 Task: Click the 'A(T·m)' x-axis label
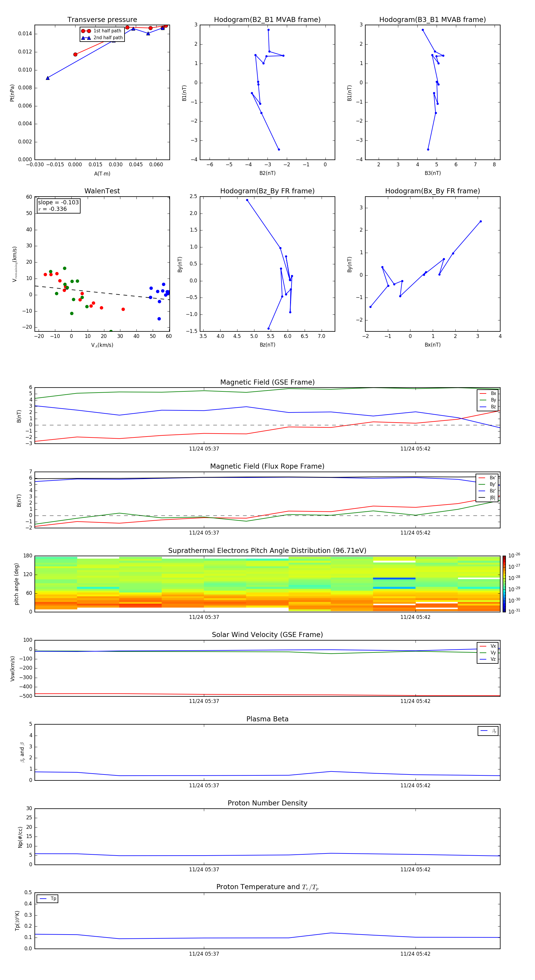click(102, 174)
